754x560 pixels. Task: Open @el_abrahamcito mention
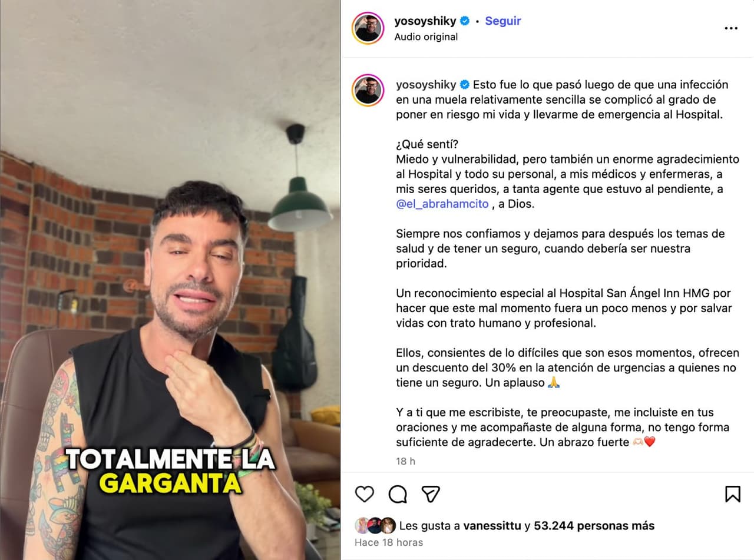[x=442, y=204]
